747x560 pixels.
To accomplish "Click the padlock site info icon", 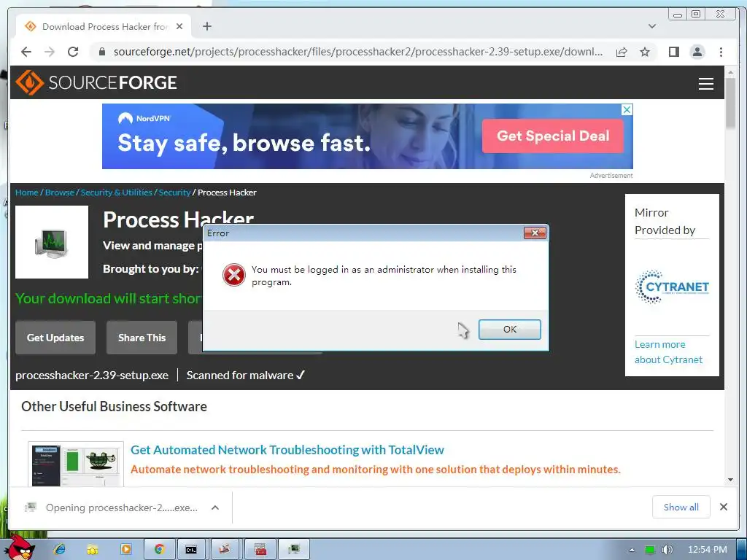I will coord(101,52).
